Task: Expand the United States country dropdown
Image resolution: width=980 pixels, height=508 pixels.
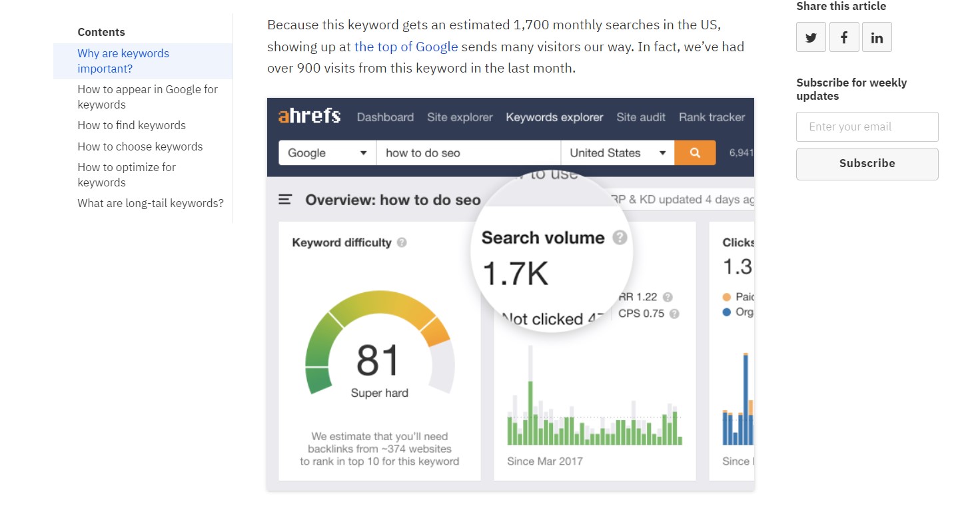Action: point(618,152)
